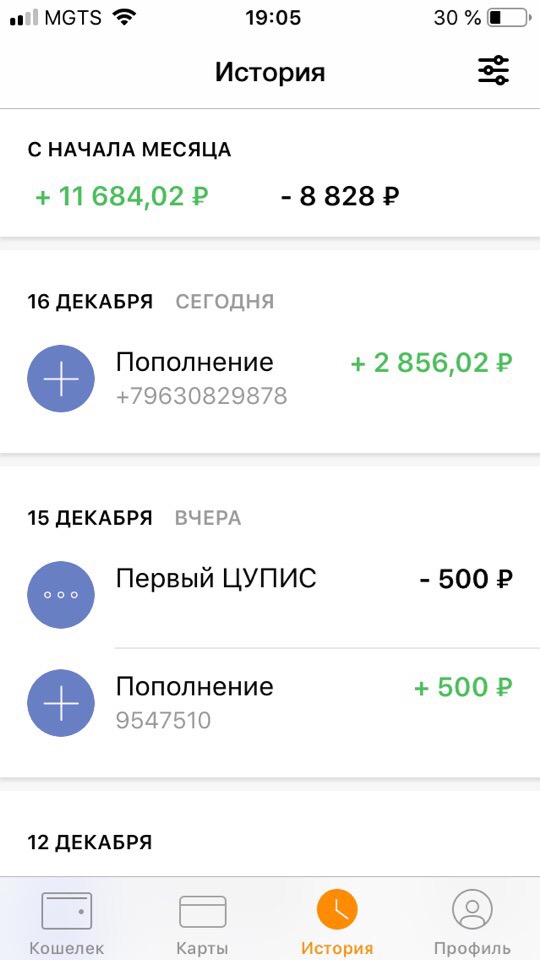The height and width of the screenshot is (960, 540).
Task: Tap the plus icon for 16 December top-up
Action: 61,378
